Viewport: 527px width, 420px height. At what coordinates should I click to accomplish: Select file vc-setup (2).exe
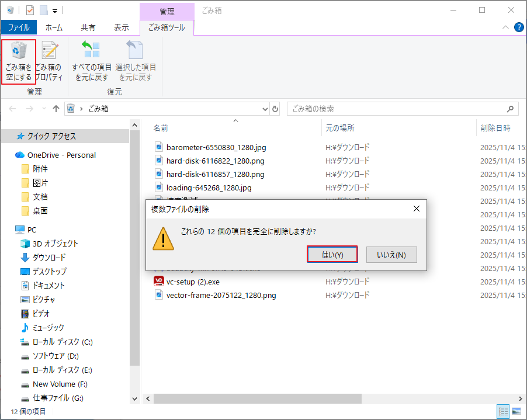coord(193,282)
